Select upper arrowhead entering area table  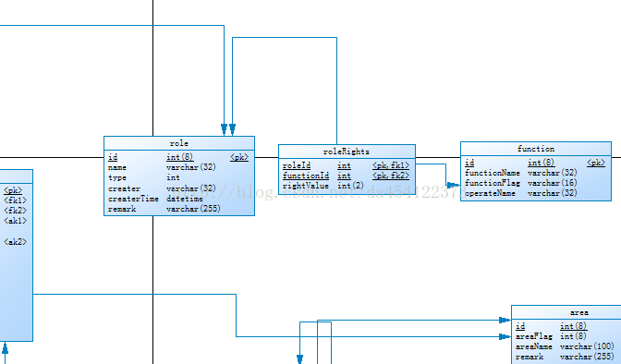[x=505, y=320]
